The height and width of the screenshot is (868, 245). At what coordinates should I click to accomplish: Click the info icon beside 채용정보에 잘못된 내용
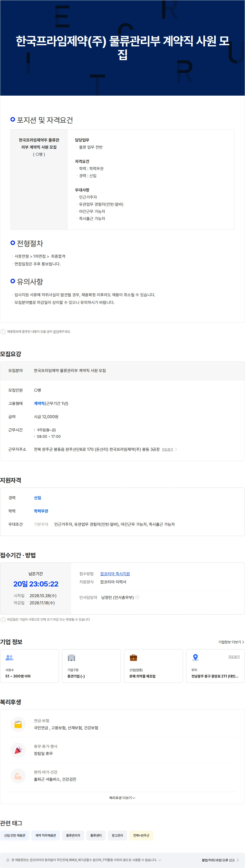tap(3, 331)
